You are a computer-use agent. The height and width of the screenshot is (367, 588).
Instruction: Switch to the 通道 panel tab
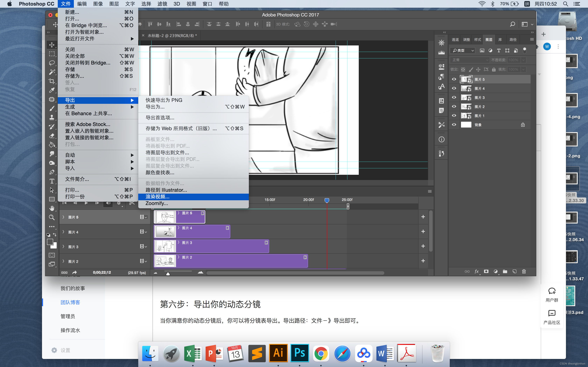point(455,39)
